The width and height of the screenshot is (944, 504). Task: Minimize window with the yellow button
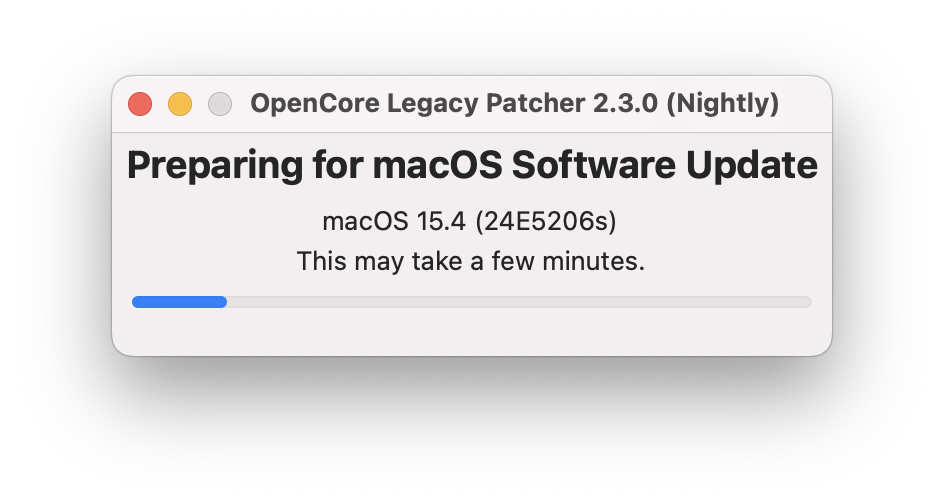[180, 104]
